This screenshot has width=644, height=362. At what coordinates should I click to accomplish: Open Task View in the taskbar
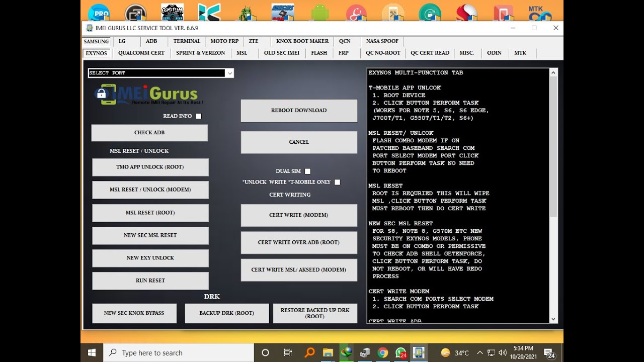pyautogui.click(x=288, y=352)
